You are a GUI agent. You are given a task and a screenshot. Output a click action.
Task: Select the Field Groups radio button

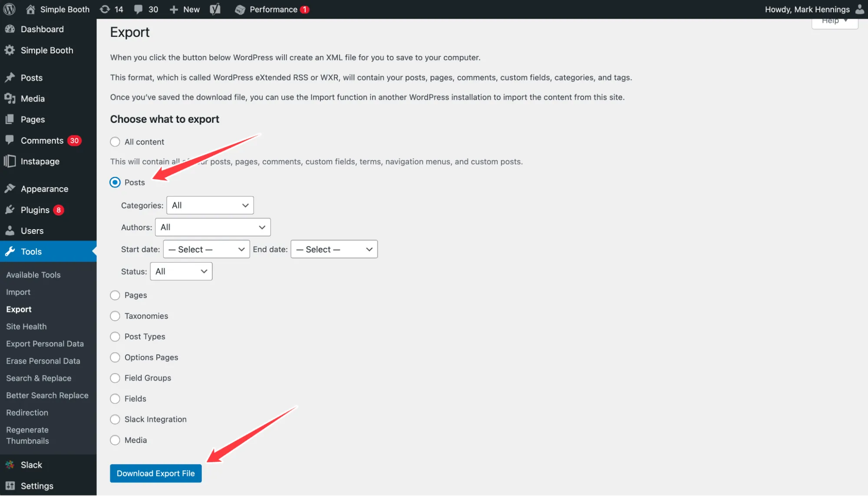tap(115, 378)
